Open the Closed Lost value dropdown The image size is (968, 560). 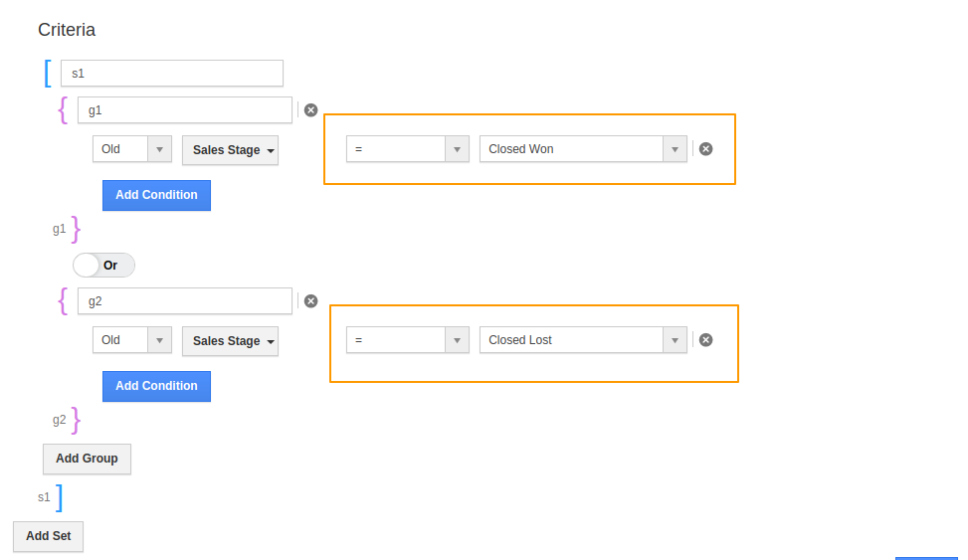(583, 339)
